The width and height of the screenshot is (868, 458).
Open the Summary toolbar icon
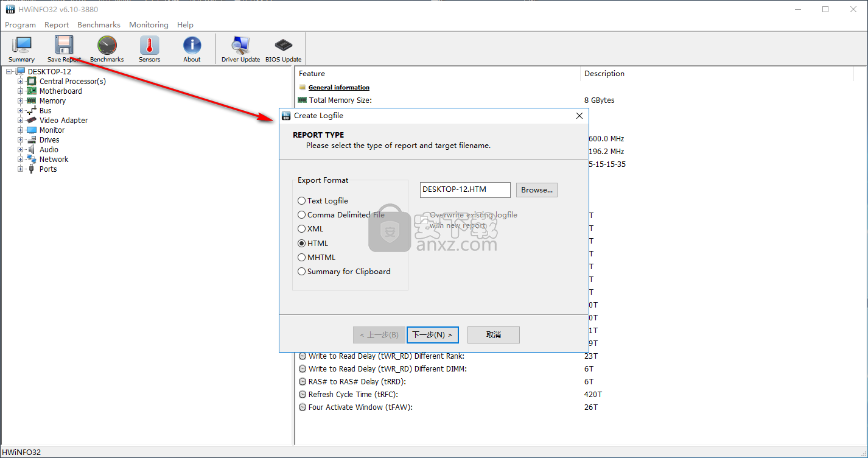[x=22, y=46]
